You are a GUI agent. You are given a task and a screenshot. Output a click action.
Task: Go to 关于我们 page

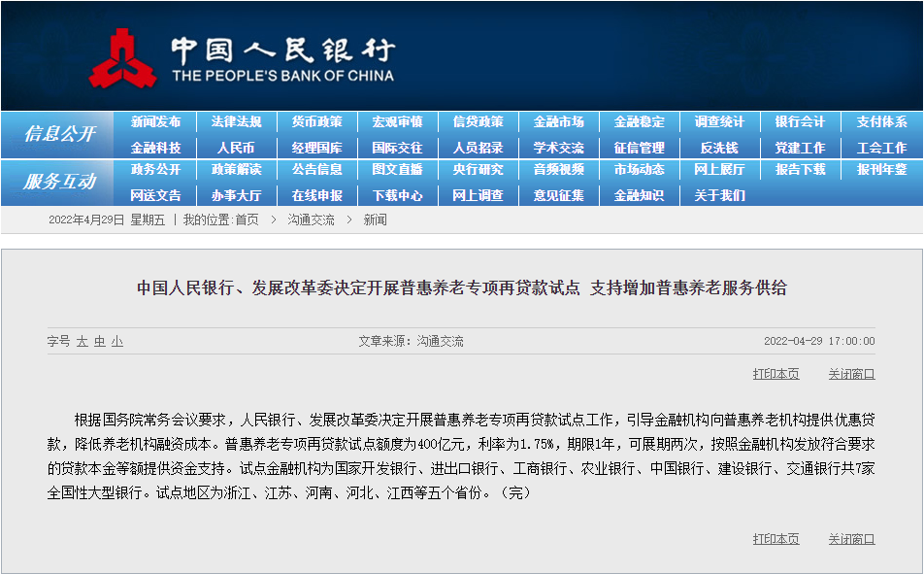pyautogui.click(x=719, y=196)
